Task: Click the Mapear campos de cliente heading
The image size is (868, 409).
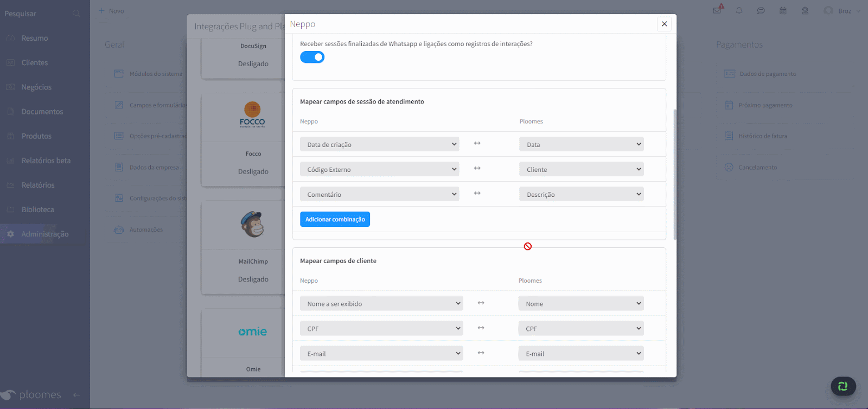Action: (x=338, y=261)
